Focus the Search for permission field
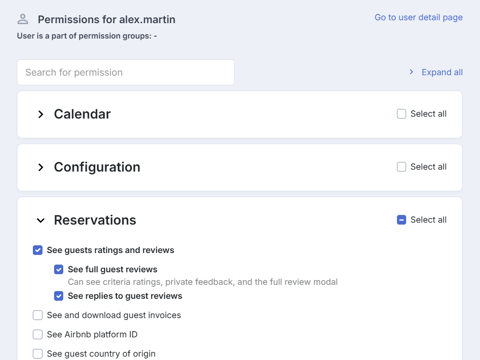The height and width of the screenshot is (360, 480). (126, 72)
